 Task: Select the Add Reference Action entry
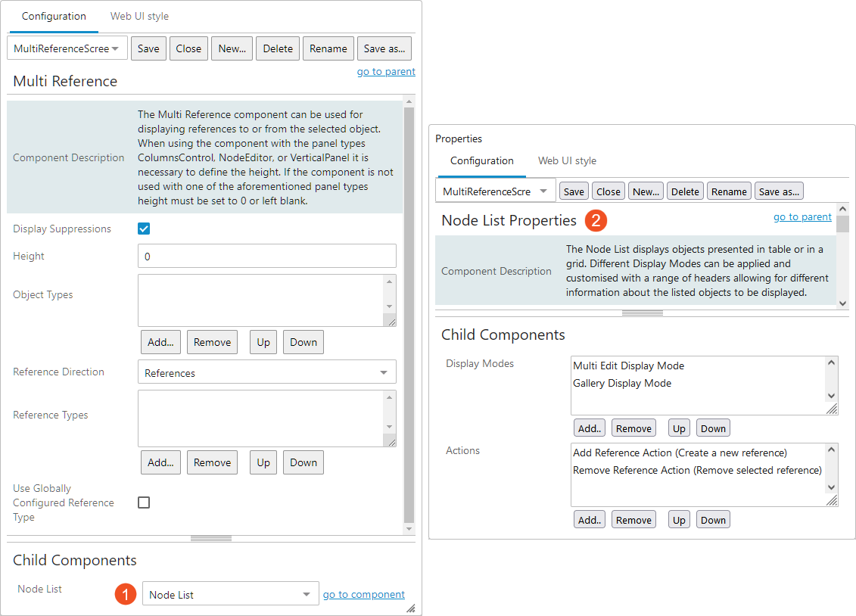coord(680,453)
